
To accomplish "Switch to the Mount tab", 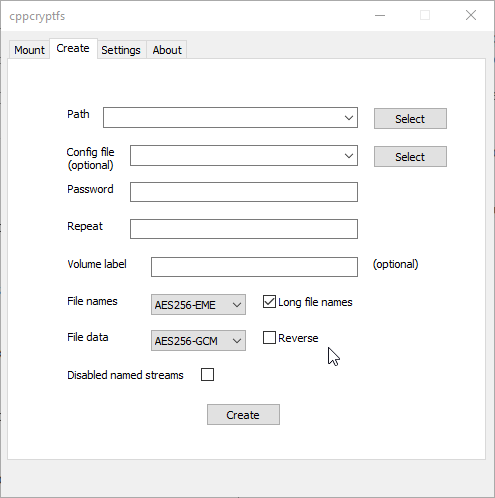I will coord(29,50).
